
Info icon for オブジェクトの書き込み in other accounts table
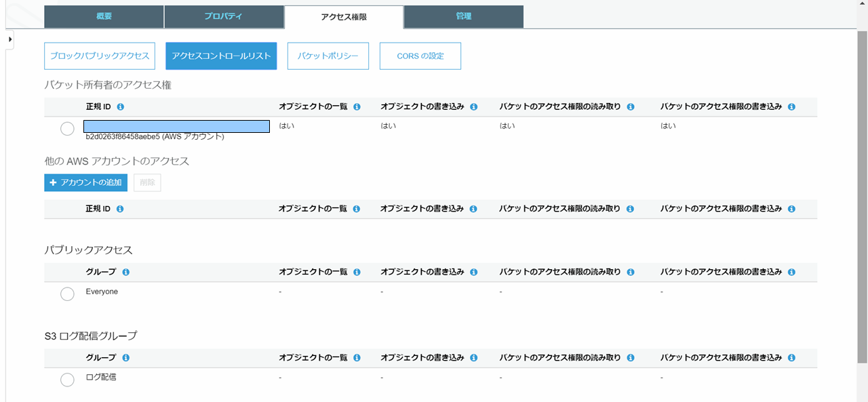pos(474,209)
